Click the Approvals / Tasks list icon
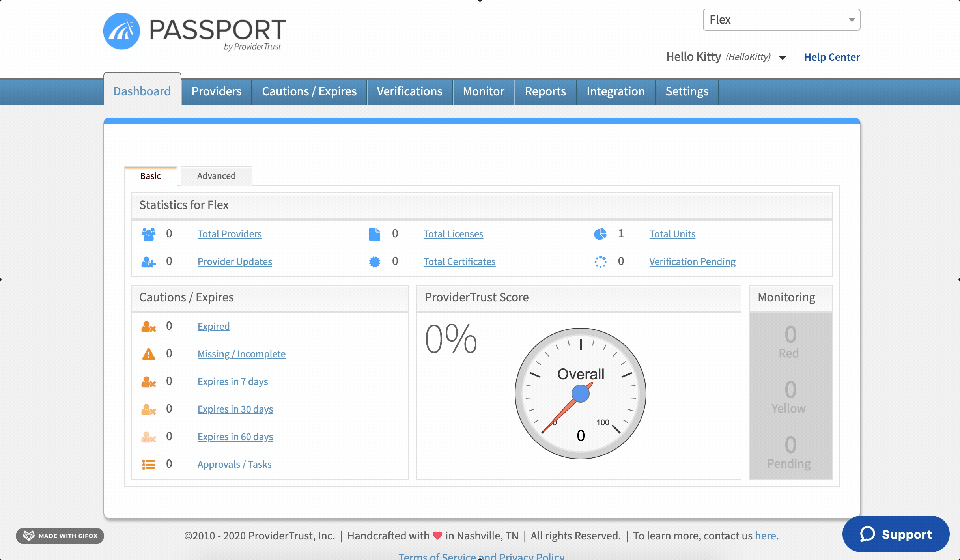 (149, 465)
